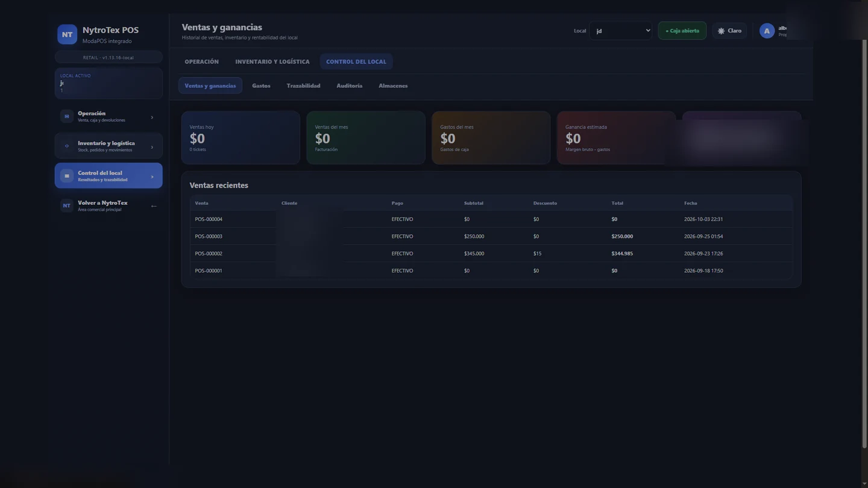Expand the Operación sidebar chevron

pyautogui.click(x=152, y=117)
